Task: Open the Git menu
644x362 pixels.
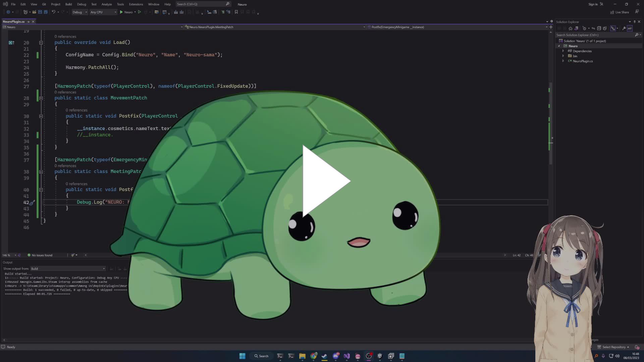Action: tap(44, 4)
